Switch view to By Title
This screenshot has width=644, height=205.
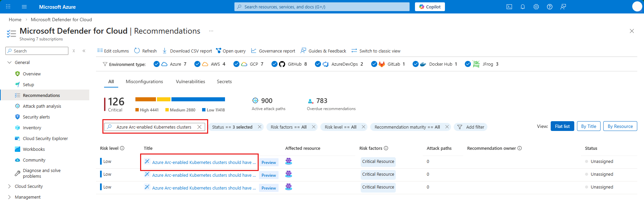(x=589, y=126)
